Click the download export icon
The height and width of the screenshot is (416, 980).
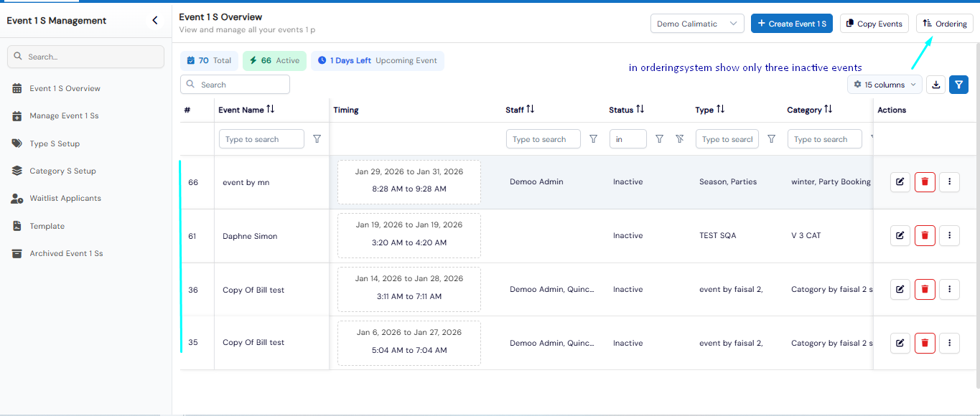(935, 85)
